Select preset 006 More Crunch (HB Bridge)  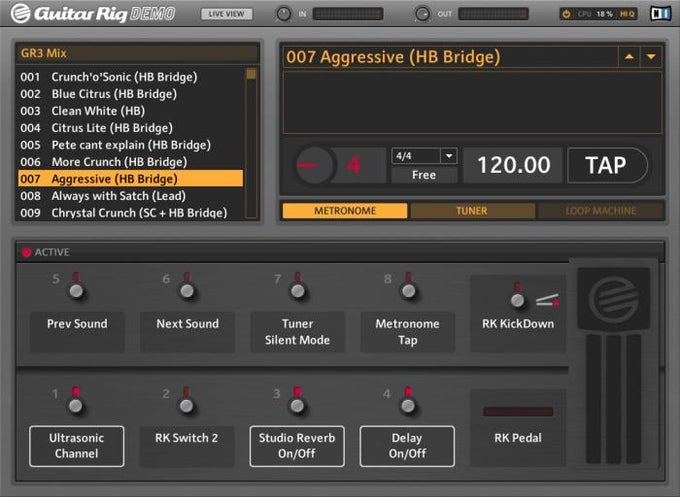(131, 162)
